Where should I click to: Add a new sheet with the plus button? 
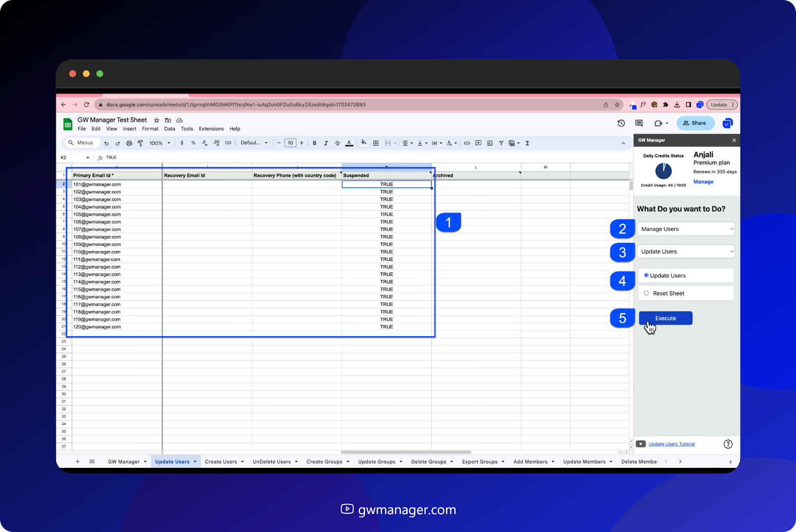(78, 462)
